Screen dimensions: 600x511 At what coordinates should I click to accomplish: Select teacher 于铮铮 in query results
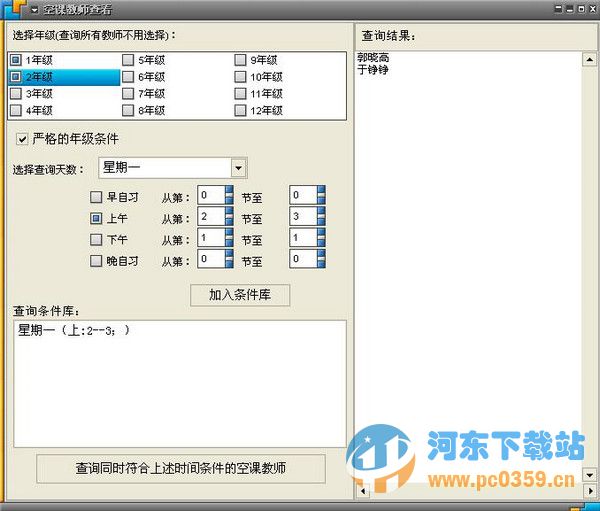pyautogui.click(x=373, y=69)
